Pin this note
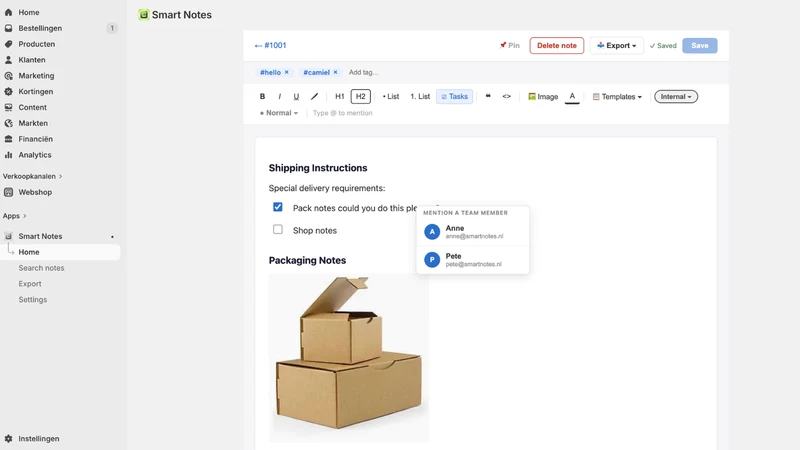This screenshot has height=450, width=800. click(509, 45)
